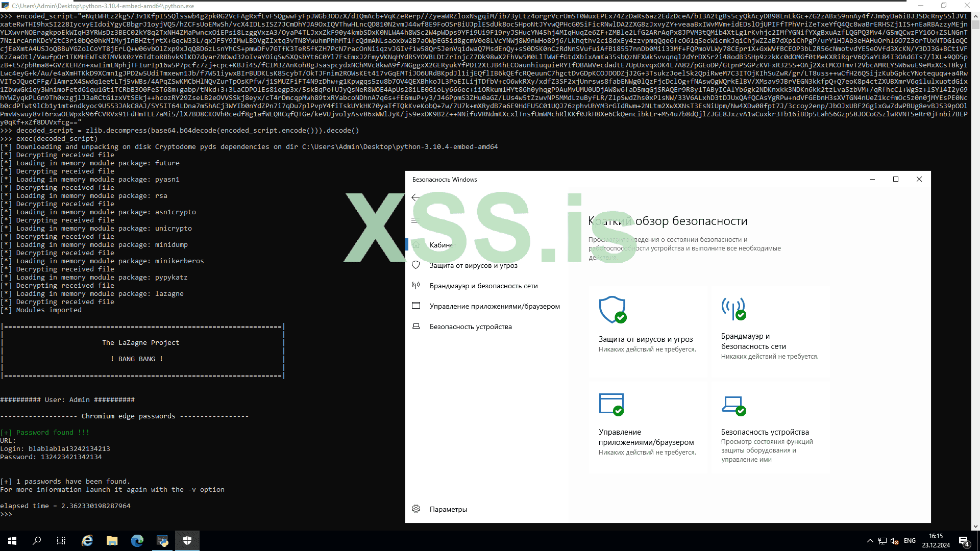Select Брандмауэр и безопасность сети sidebar item
Viewport: 980px width, 551px height.
pyautogui.click(x=483, y=286)
